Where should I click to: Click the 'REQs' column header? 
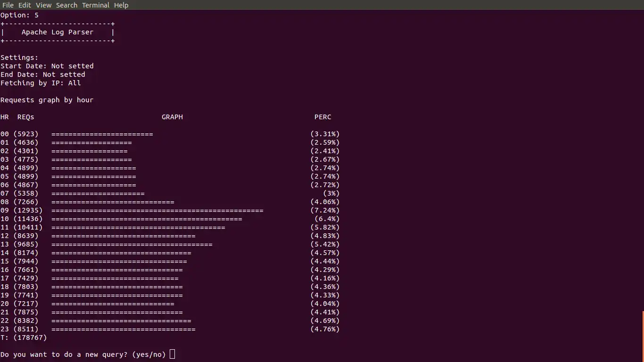pyautogui.click(x=26, y=117)
